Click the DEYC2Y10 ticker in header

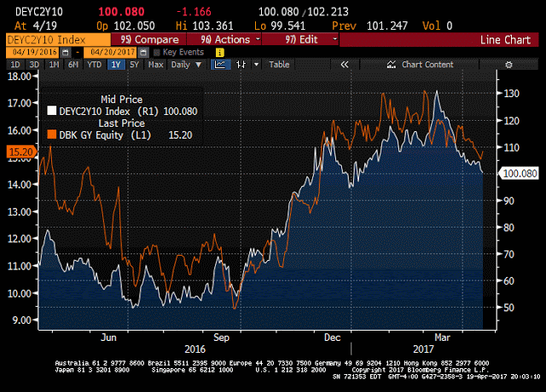39,12
